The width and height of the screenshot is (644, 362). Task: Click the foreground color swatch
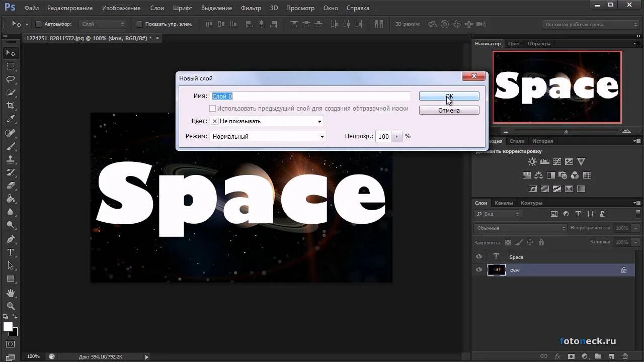pos(8,327)
